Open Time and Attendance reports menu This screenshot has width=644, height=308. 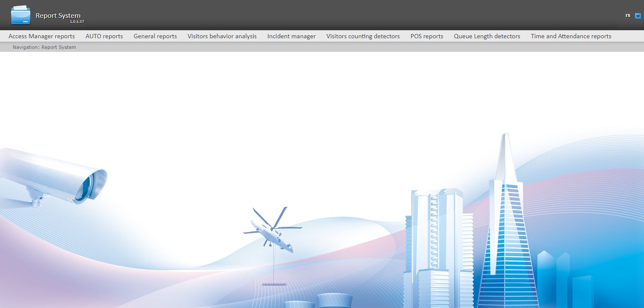[x=571, y=36]
